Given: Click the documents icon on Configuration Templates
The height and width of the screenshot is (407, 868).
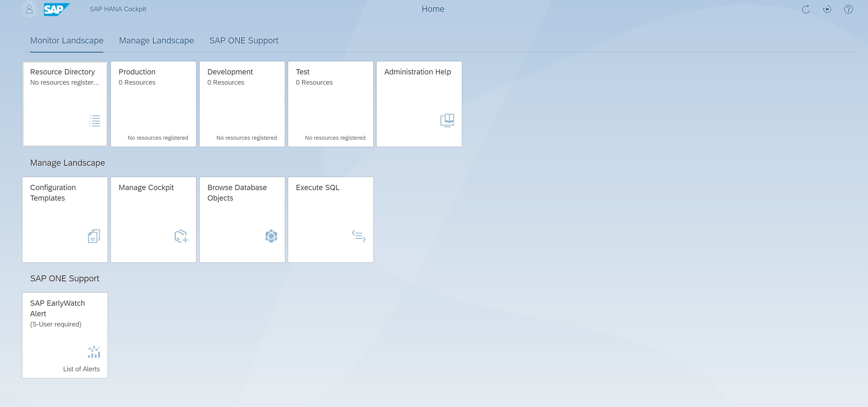Looking at the screenshot, I should 94,236.
